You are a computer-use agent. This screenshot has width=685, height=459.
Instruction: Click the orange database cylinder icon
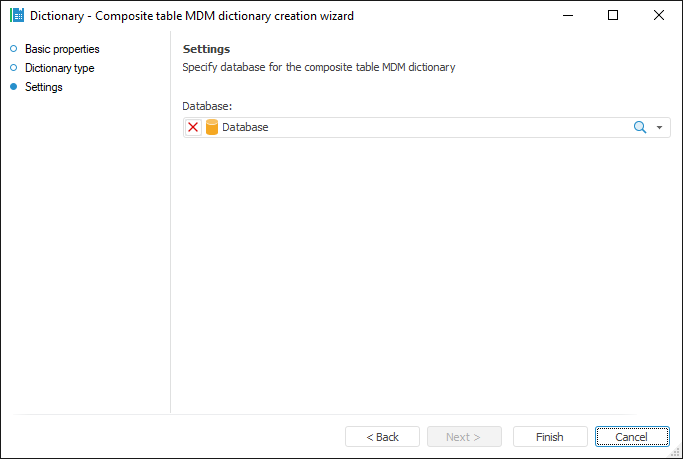[211, 128]
